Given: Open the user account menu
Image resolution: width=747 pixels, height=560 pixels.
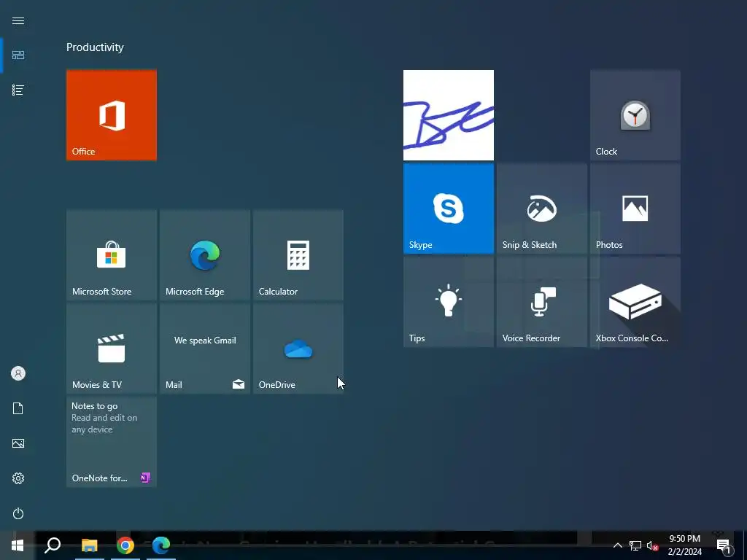Looking at the screenshot, I should [x=18, y=373].
